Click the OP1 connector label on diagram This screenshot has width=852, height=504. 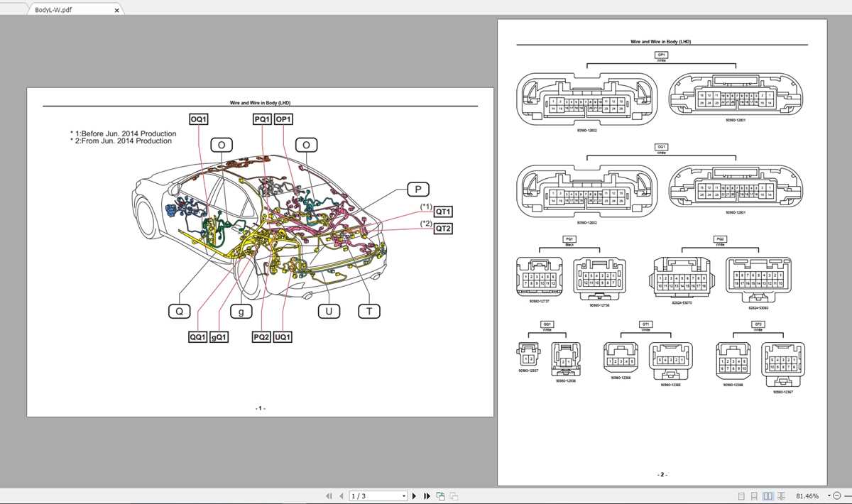click(283, 119)
